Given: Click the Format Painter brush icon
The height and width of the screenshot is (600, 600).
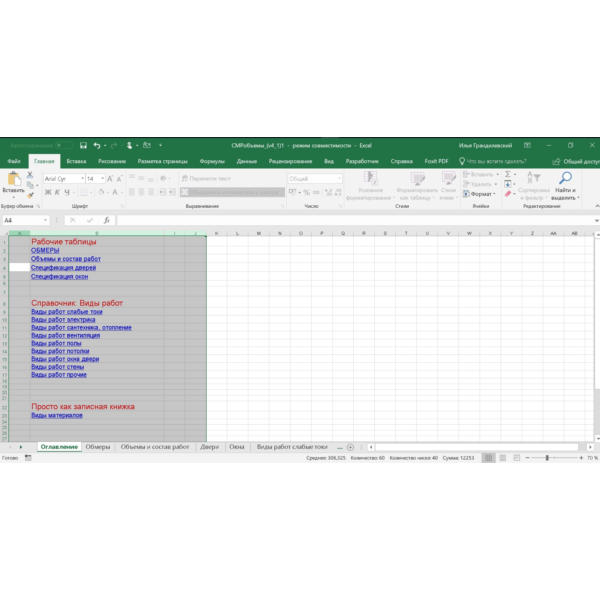Looking at the screenshot, I should 30,195.
